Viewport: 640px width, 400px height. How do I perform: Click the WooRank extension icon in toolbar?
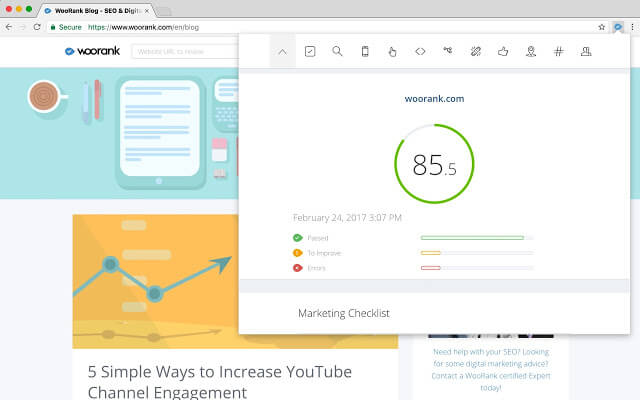[617, 27]
